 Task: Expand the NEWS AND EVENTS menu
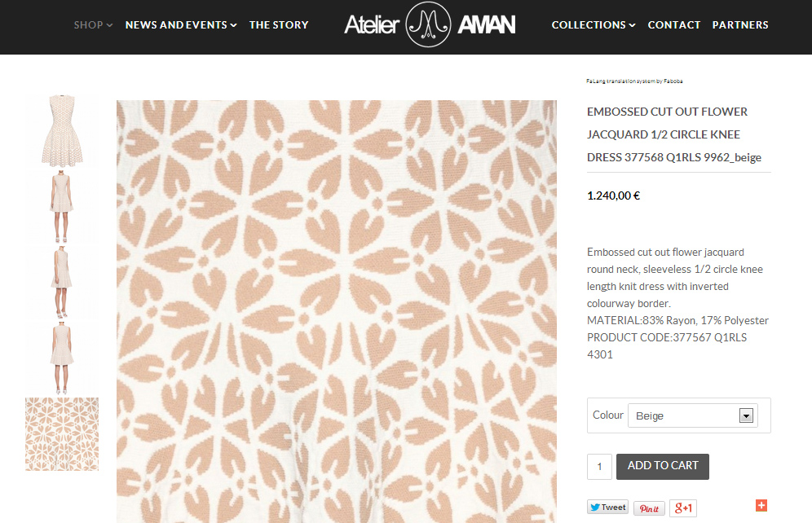[x=181, y=24]
